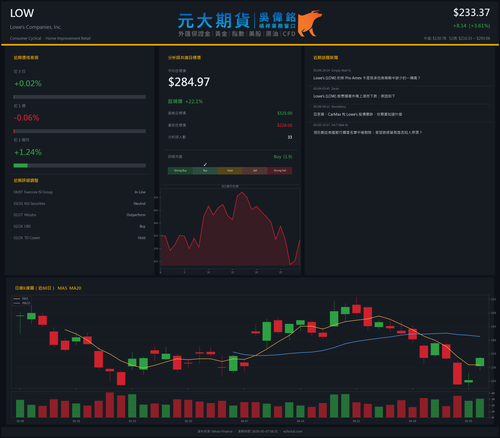Click the analyst count value 33

coord(290,137)
